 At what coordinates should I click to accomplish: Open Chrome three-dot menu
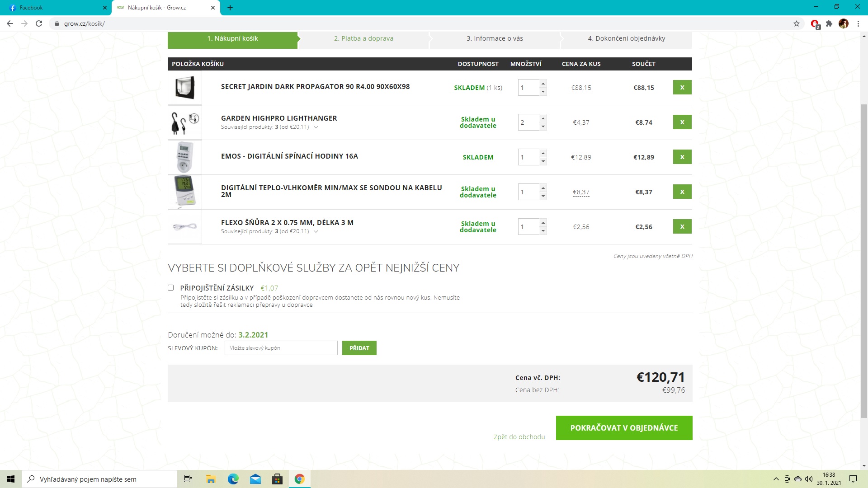pos(858,23)
